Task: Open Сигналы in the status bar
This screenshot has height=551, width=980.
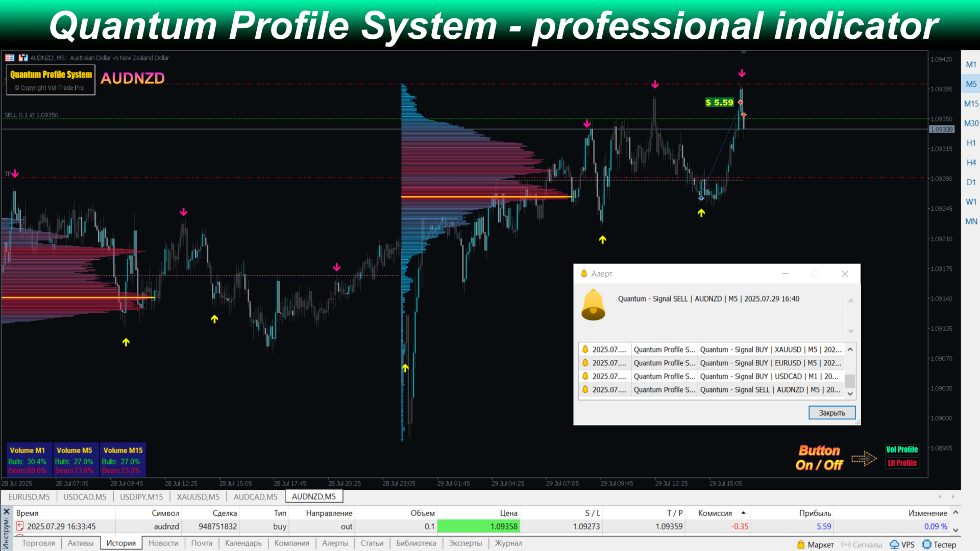Action: tap(862, 545)
